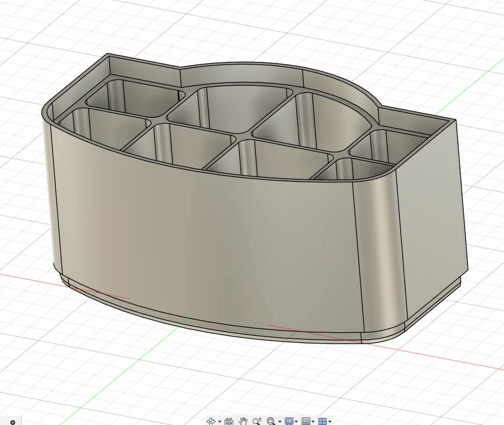The height and width of the screenshot is (425, 504).
Task: Select the Orbit tool icon
Action: tap(211, 421)
